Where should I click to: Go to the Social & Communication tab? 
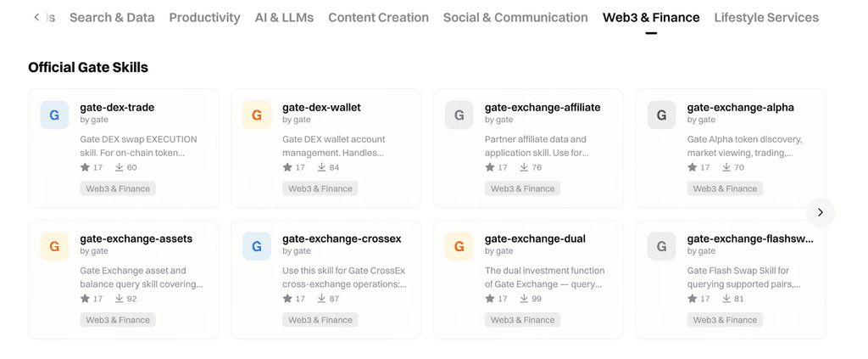click(515, 18)
